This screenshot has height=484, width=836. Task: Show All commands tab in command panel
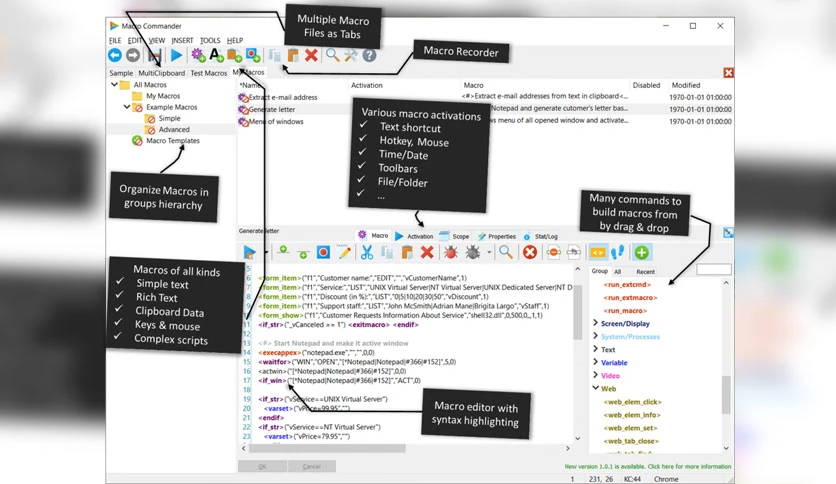(x=617, y=271)
